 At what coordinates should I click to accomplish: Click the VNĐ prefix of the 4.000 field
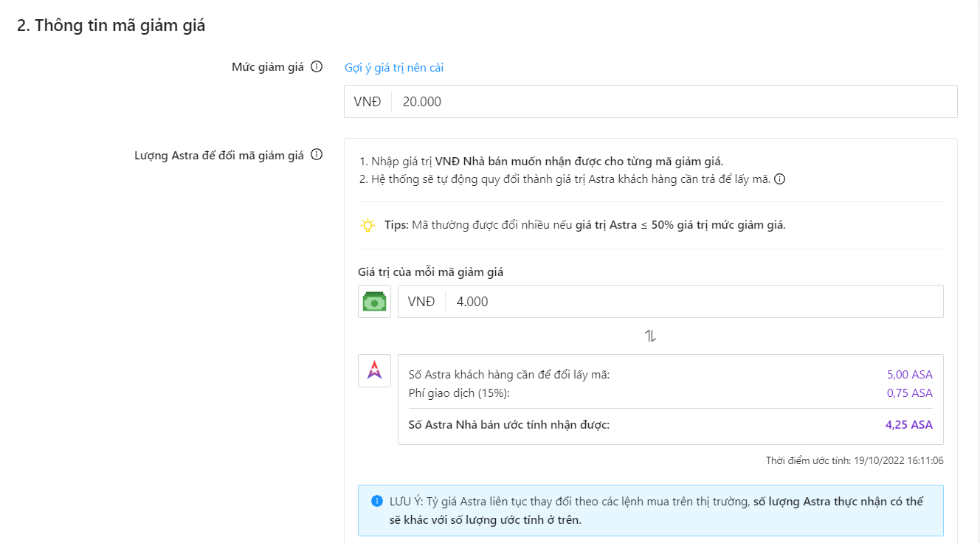[421, 302]
